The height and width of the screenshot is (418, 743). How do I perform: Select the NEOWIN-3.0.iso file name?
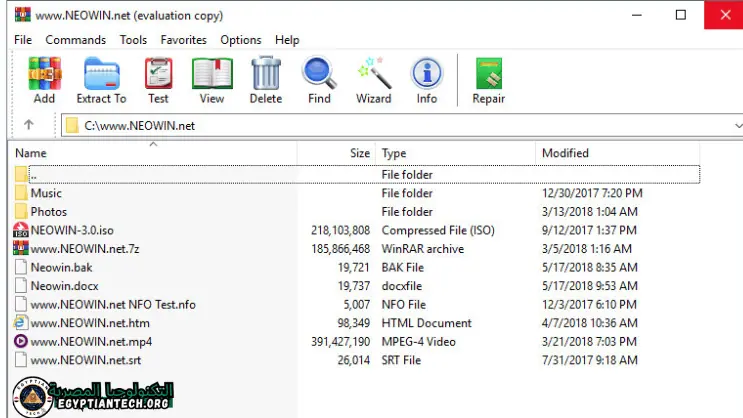tap(72, 230)
